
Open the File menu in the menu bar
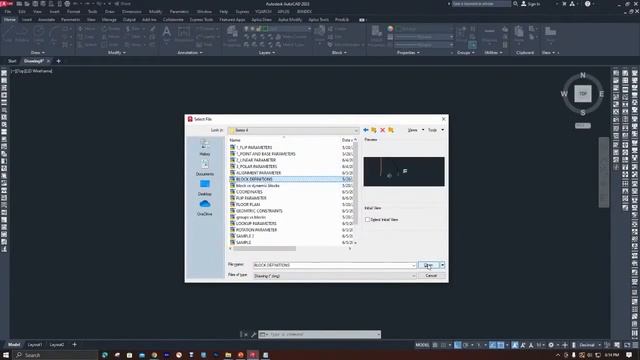[x=8, y=11]
